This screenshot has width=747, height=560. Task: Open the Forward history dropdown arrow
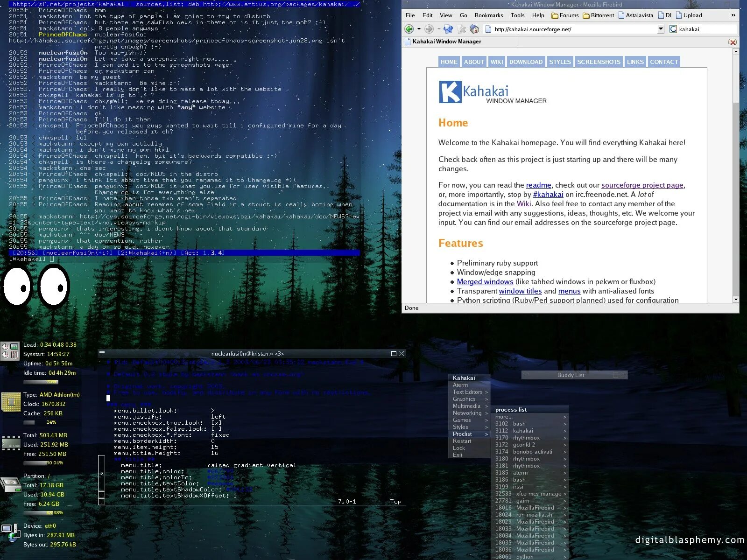(x=438, y=29)
